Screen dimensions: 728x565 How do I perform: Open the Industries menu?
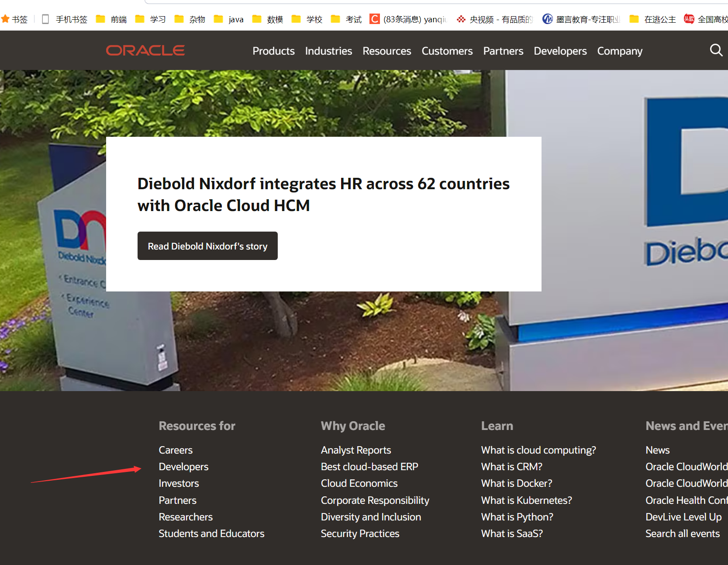click(x=328, y=51)
